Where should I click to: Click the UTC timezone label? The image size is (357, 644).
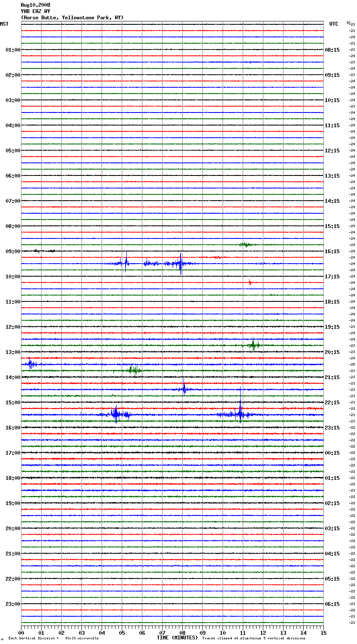click(x=334, y=24)
